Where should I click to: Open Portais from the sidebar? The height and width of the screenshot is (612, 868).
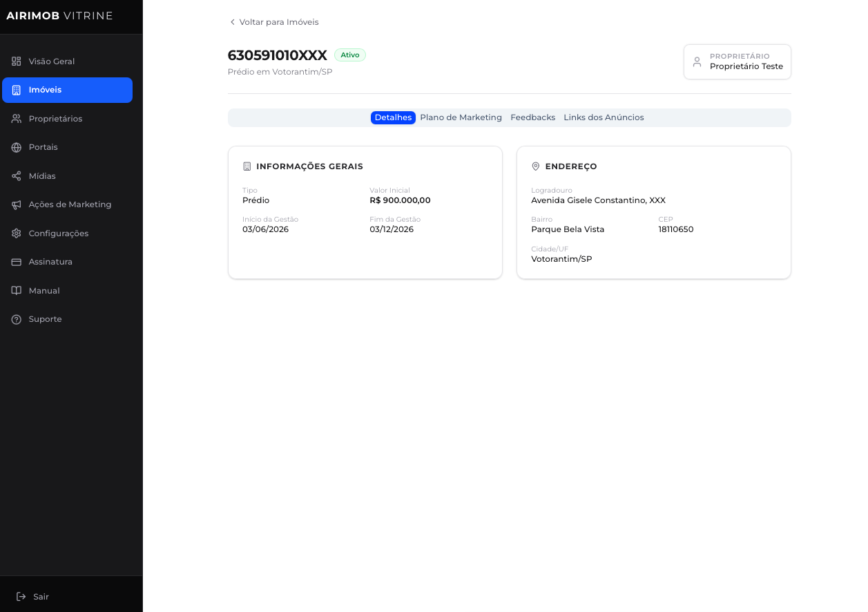tap(67, 147)
